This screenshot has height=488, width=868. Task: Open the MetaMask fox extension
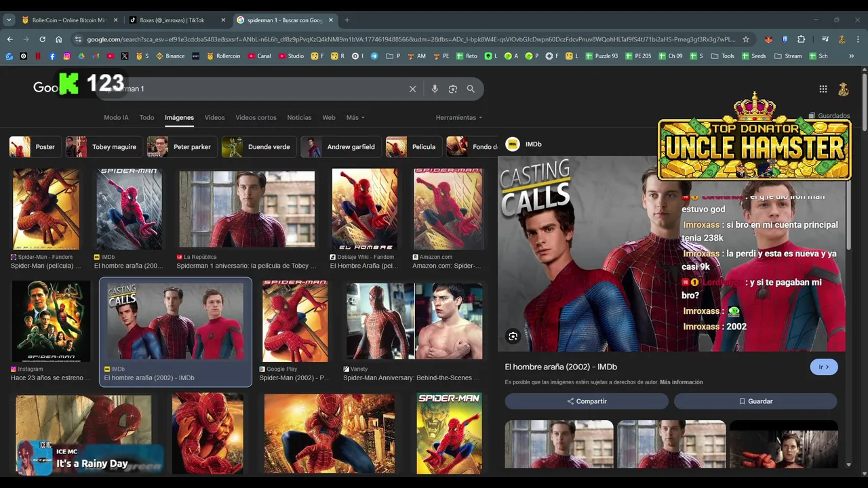point(768,39)
